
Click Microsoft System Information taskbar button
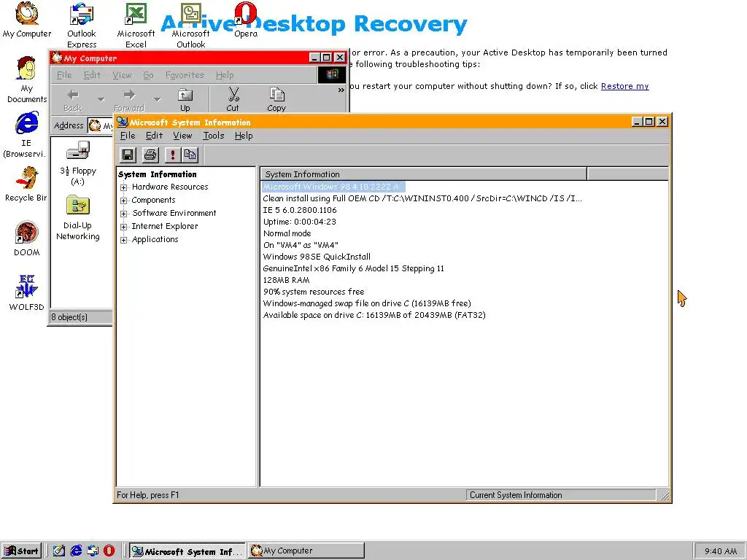click(x=187, y=551)
